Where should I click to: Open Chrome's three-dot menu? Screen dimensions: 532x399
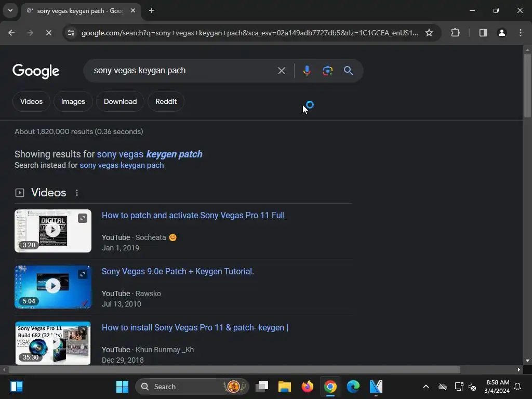click(521, 33)
